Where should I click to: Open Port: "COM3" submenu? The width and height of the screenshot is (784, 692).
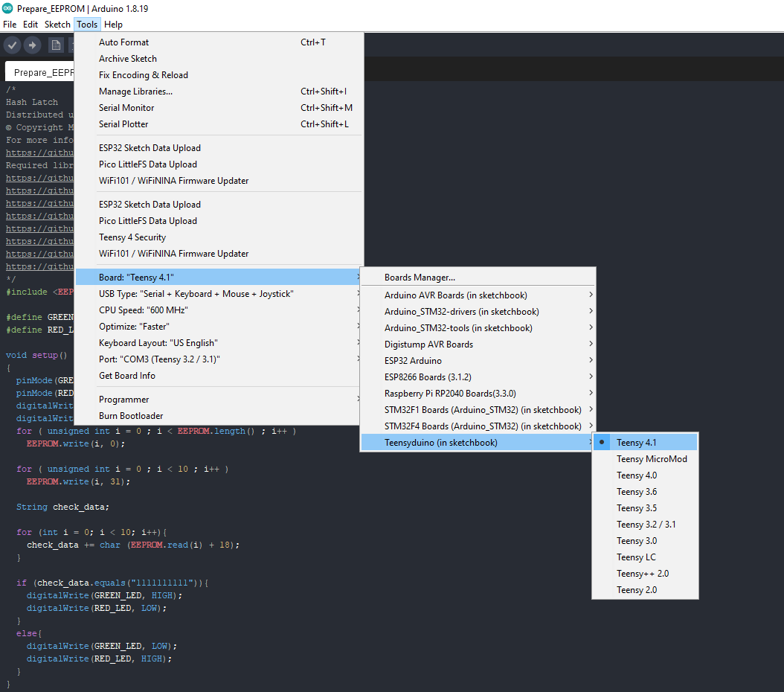pyautogui.click(x=219, y=359)
